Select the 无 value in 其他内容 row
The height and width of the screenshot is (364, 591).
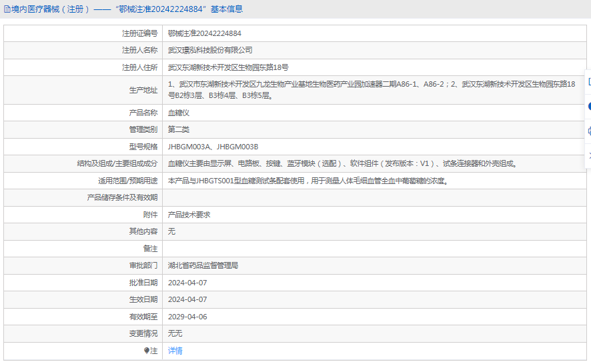click(x=171, y=231)
